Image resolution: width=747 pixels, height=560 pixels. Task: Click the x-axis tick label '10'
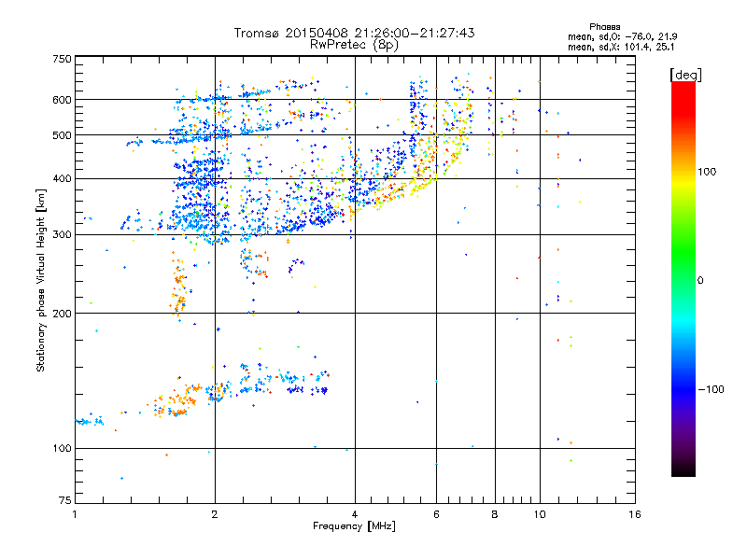coord(540,514)
